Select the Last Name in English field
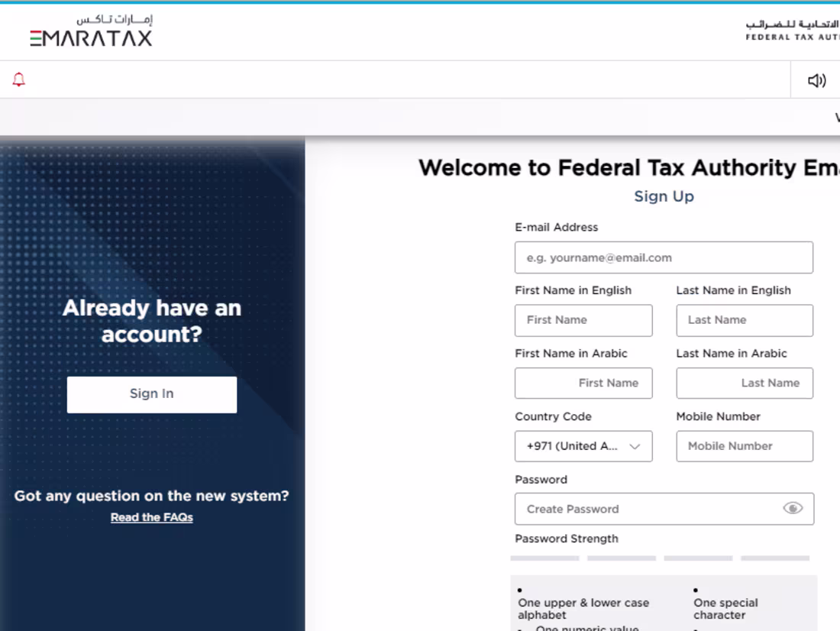840x631 pixels. [745, 320]
